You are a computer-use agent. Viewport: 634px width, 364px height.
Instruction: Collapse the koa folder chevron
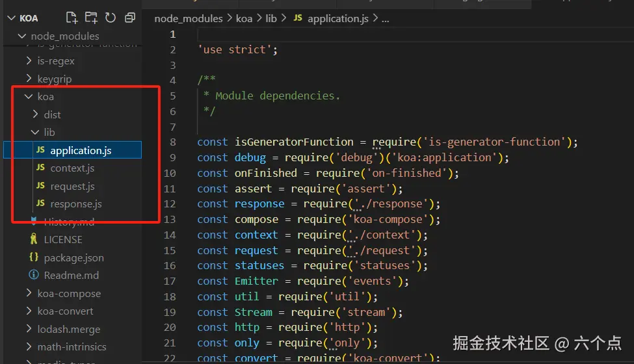[x=29, y=97]
